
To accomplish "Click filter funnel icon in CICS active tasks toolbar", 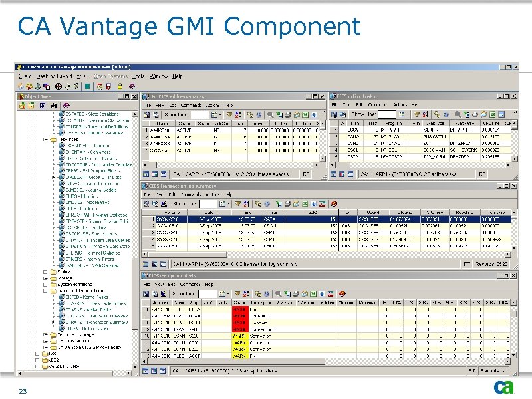I will tap(417, 114).
